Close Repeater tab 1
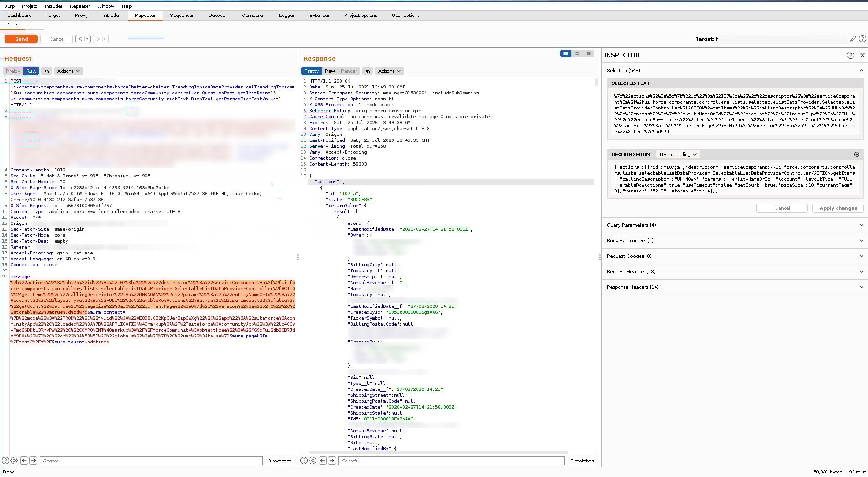The height and width of the screenshot is (477, 868). click(15, 25)
